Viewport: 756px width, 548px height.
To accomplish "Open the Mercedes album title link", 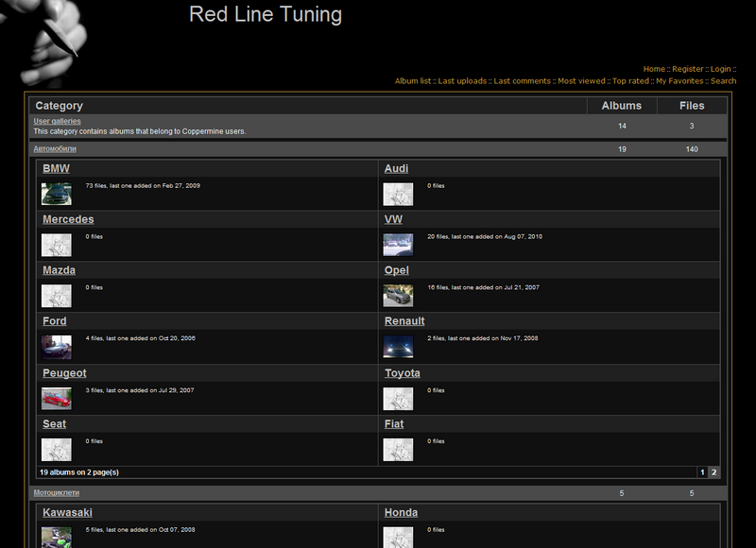I will 68,219.
